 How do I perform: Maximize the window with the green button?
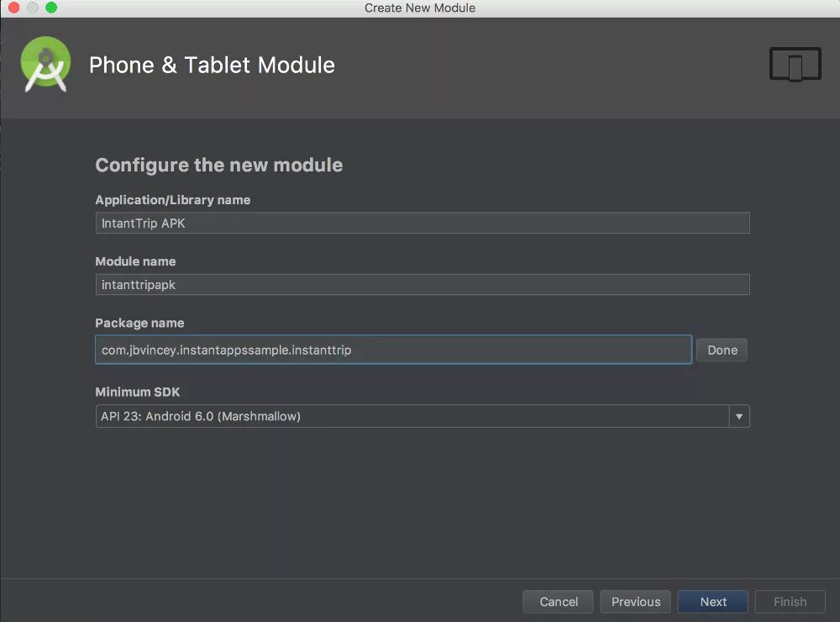click(51, 8)
